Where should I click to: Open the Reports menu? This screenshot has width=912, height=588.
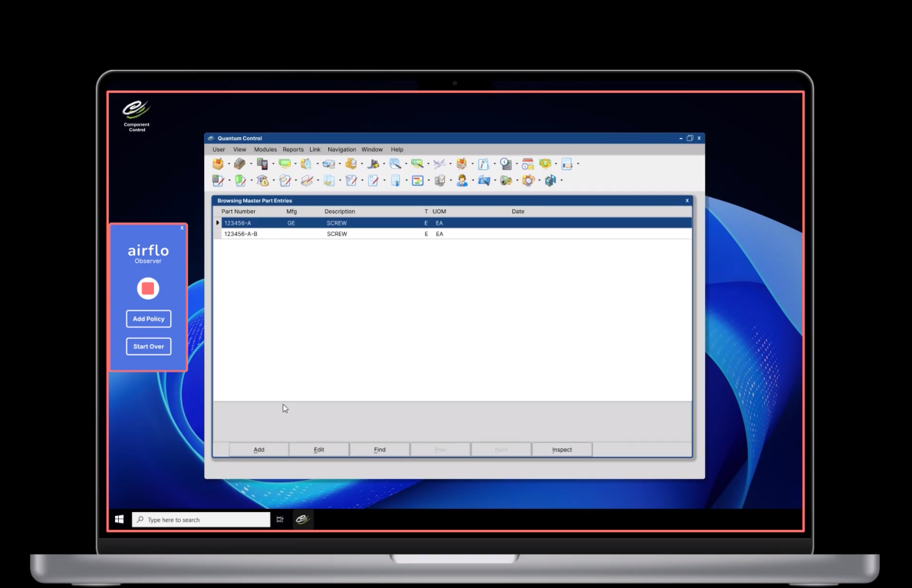tap(293, 149)
